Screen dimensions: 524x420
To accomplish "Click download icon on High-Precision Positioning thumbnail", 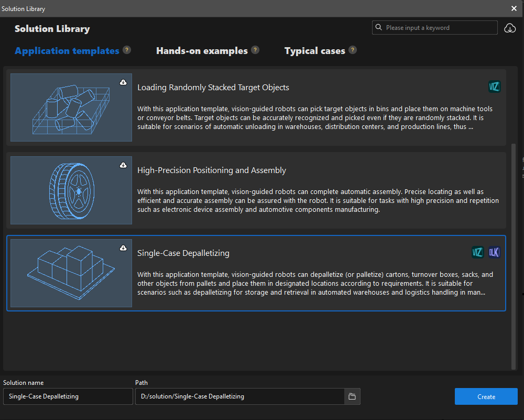I will [x=123, y=165].
